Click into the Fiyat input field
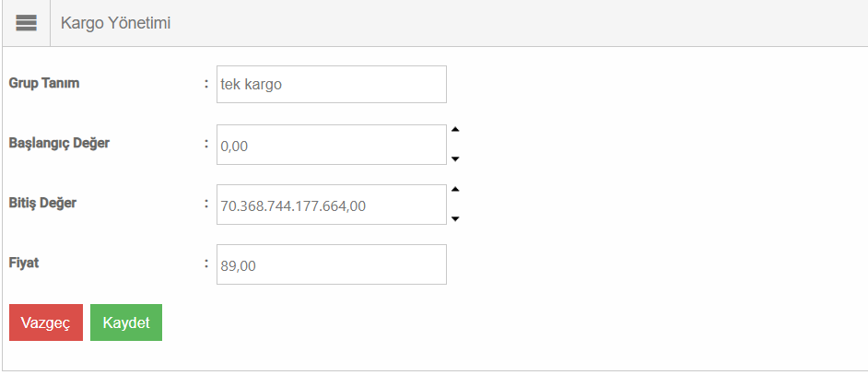Screen dimensions: 868x375 pyautogui.click(x=332, y=264)
